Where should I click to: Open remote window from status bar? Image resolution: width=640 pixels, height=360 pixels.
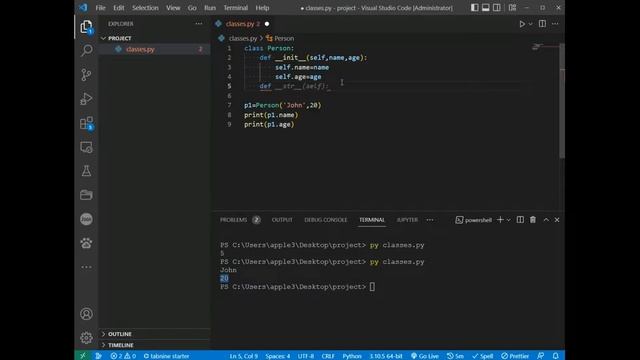point(83,356)
